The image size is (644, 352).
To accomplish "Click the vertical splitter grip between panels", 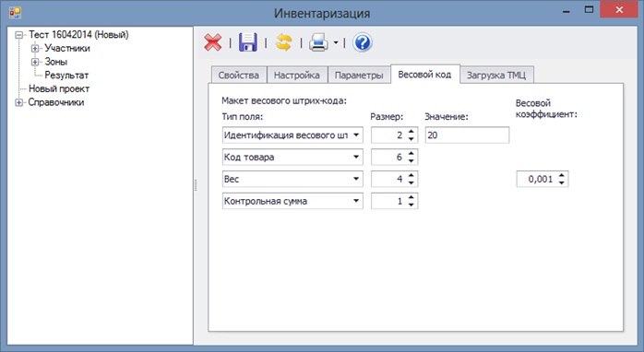I will click(196, 185).
